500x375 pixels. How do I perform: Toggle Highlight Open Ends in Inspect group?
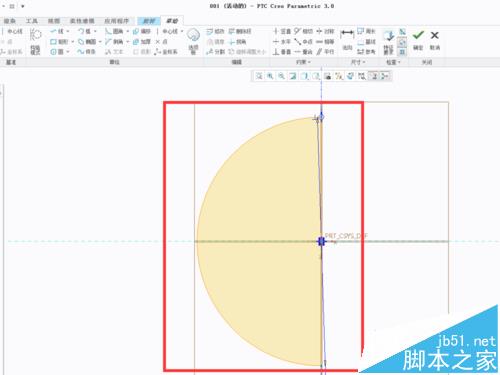(x=403, y=42)
